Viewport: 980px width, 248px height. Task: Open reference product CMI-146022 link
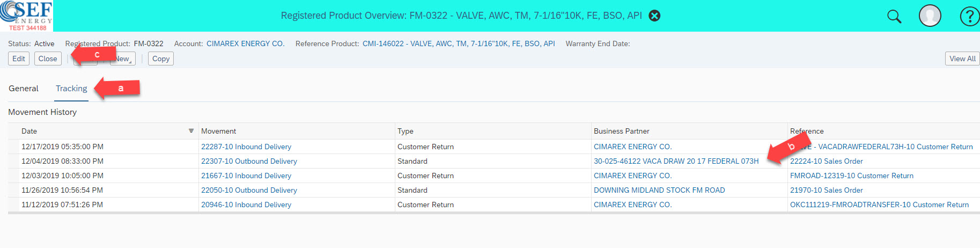pos(459,43)
